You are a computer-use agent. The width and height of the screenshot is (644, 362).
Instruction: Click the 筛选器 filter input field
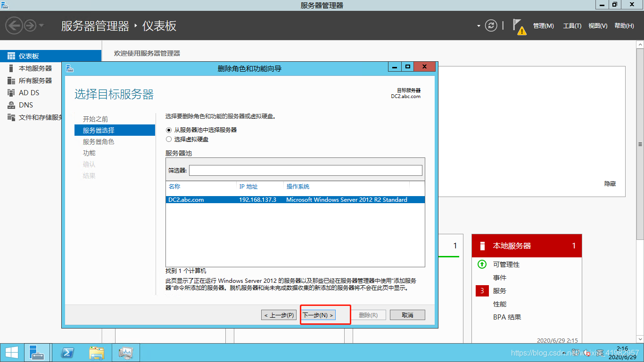coord(305,170)
